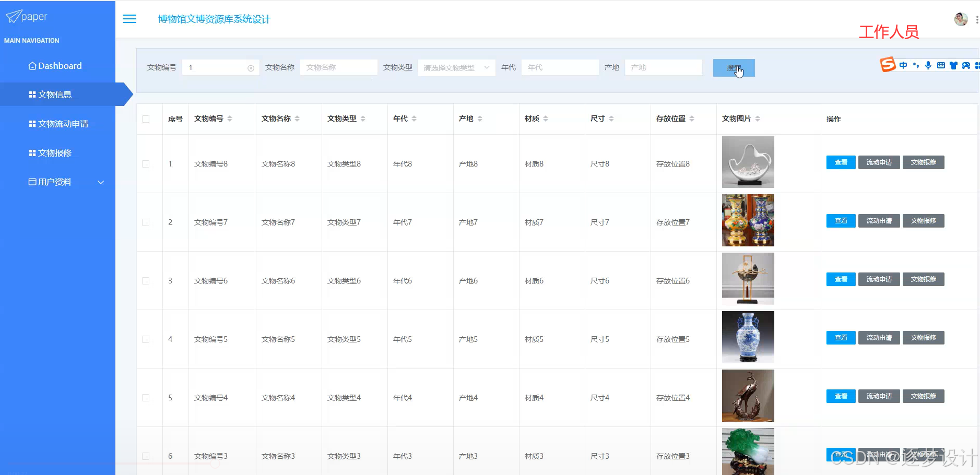Click the 博物馆文博资源库系统设计 title

214,19
